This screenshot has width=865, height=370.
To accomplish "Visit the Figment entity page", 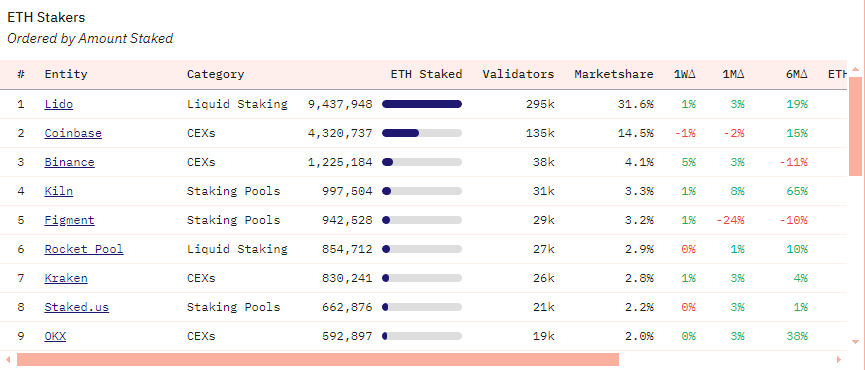I will click(70, 220).
